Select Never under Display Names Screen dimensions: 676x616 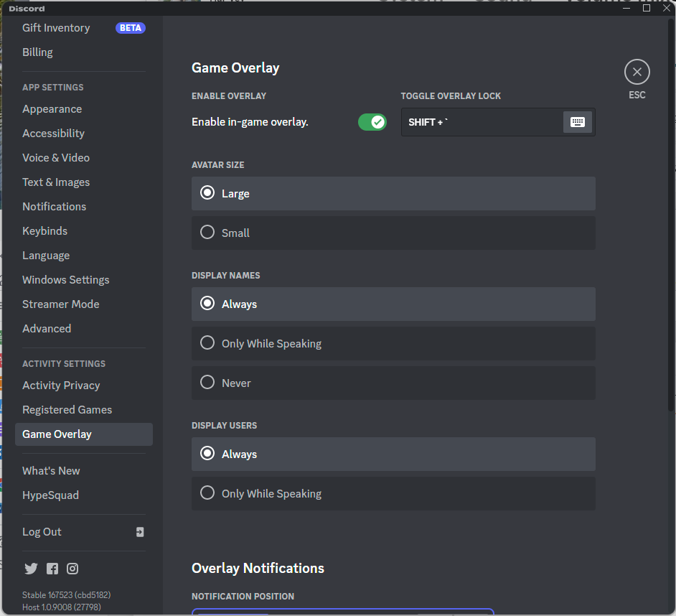[x=393, y=383]
